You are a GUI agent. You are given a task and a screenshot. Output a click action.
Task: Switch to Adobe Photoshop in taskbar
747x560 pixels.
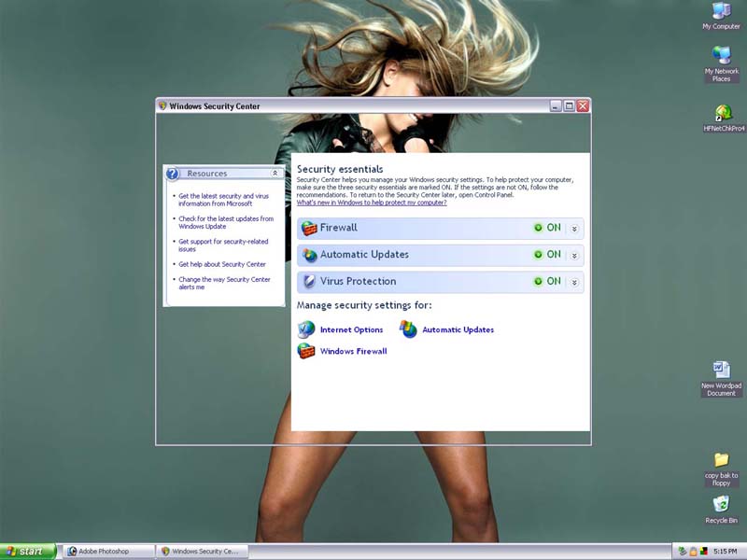(108, 552)
